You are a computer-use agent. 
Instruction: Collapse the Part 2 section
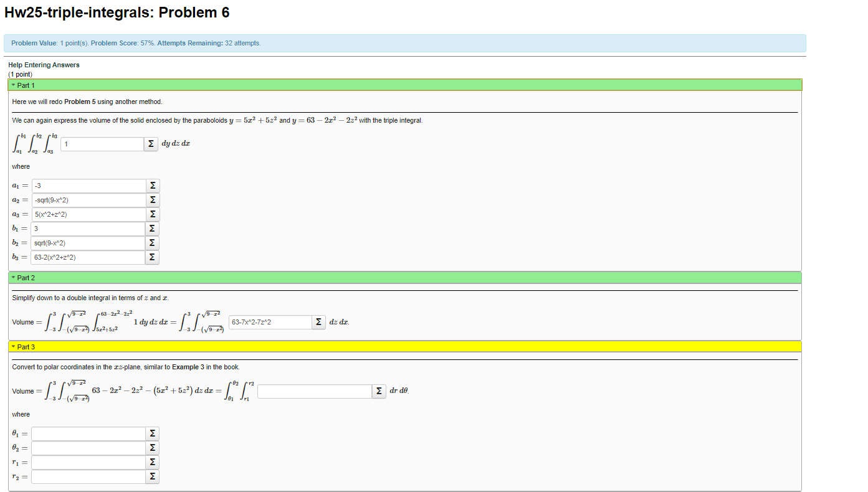point(24,277)
